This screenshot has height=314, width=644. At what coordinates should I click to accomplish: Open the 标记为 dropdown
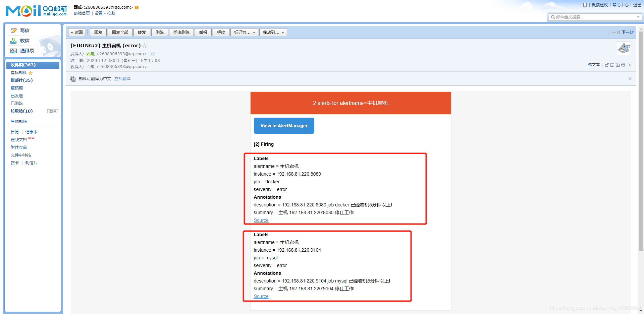245,33
